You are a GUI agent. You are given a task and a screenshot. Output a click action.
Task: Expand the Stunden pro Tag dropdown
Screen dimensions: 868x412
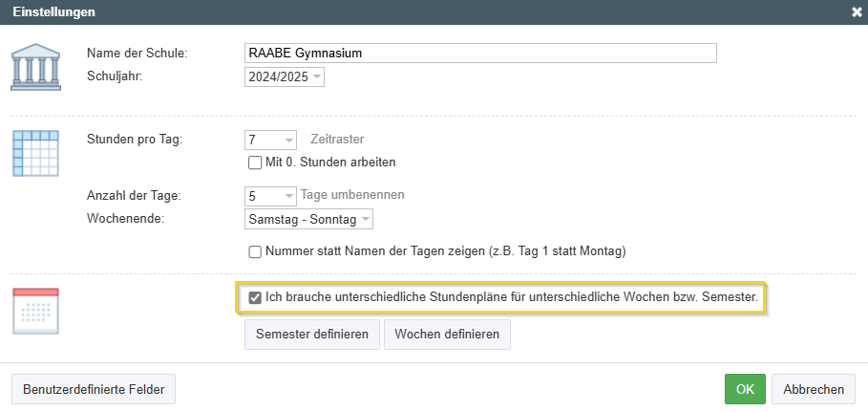coord(270,140)
